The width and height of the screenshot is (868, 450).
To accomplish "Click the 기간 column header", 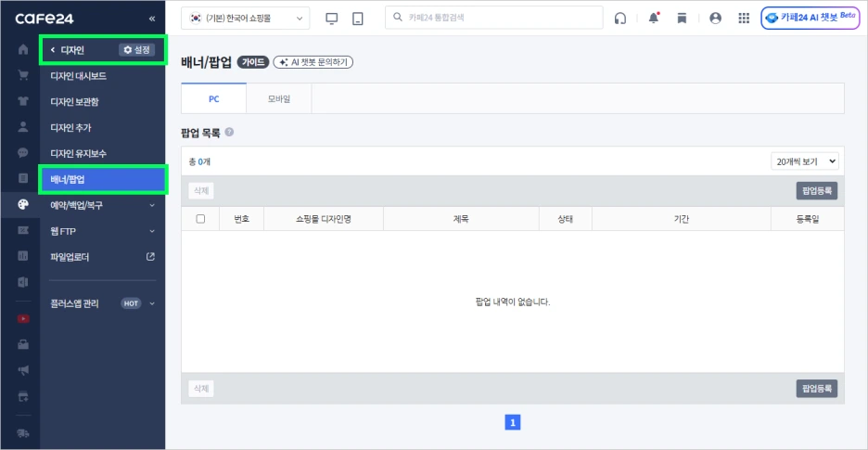I will pos(682,219).
